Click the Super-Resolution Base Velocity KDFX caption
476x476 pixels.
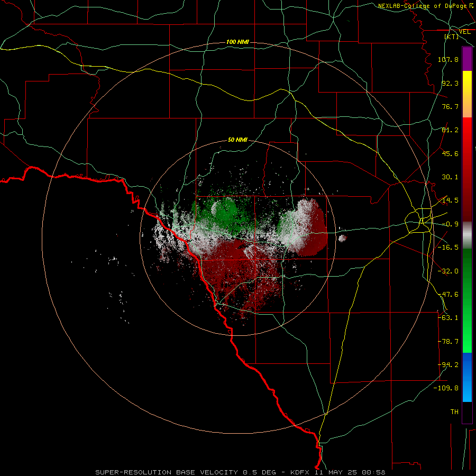240,472
